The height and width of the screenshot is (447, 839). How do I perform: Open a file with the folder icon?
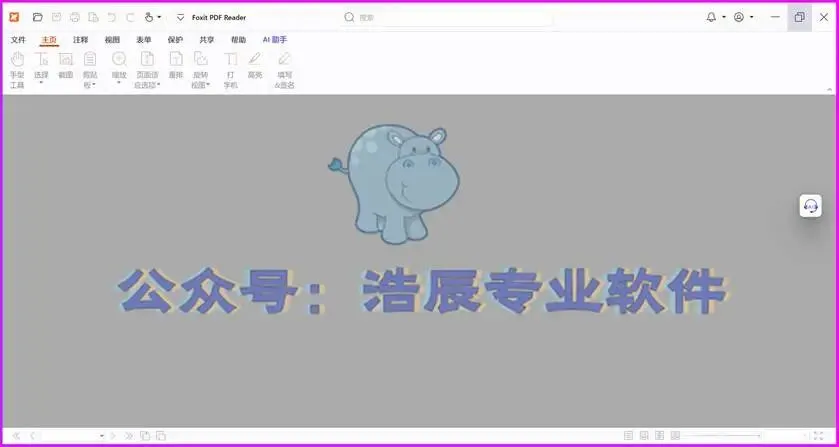pos(37,17)
